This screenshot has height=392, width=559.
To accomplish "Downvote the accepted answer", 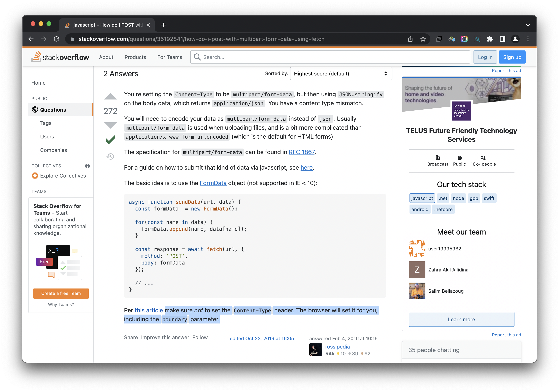I will click(x=110, y=125).
